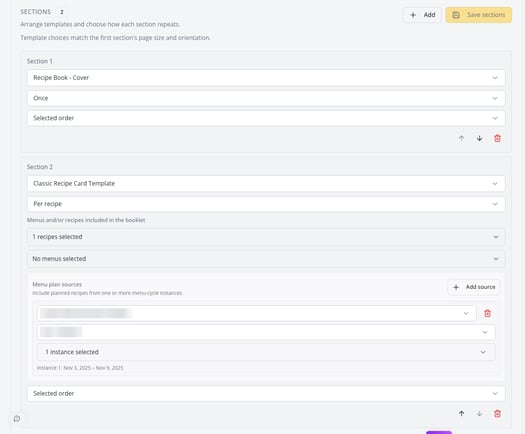525x434 pixels.
Task: Click 'Menus and/or recipes included in the booklet' label
Action: 86,220
